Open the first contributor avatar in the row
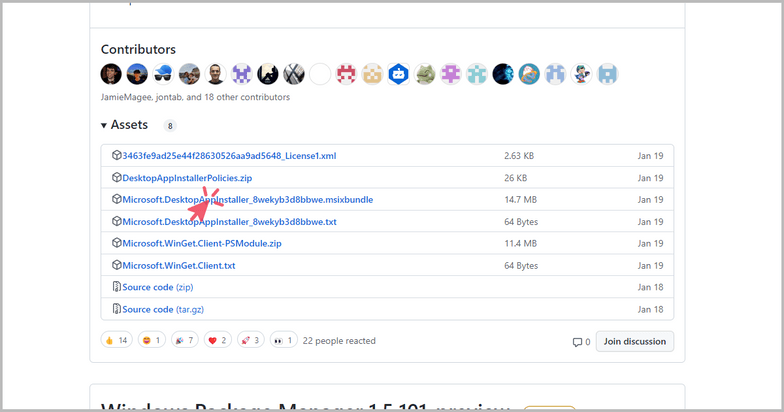This screenshot has width=784, height=412. pos(111,74)
